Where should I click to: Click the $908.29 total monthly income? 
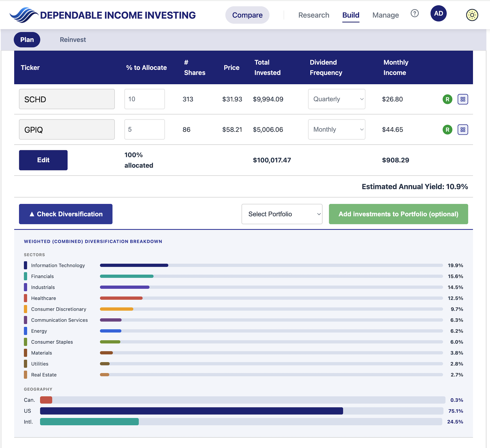click(x=395, y=160)
